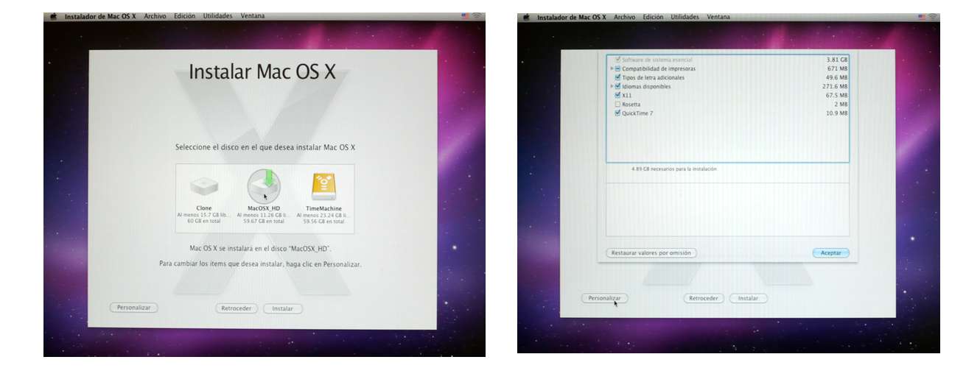
Task: Click Personalizar on disk selection screen
Action: pos(134,308)
